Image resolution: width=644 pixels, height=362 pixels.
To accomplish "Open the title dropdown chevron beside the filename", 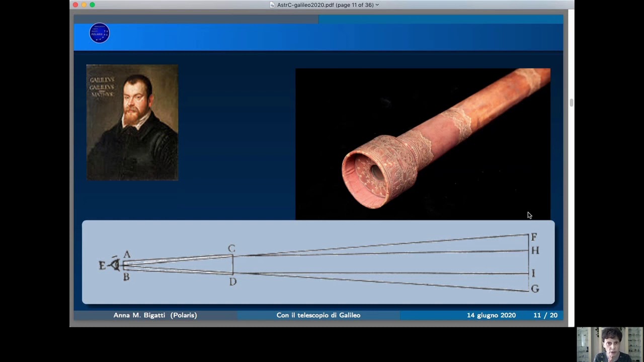I will [x=377, y=5].
